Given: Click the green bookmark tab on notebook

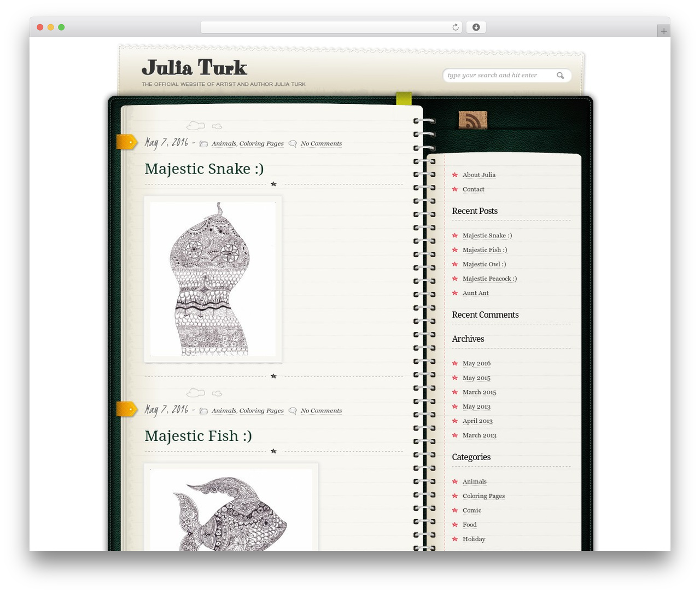Looking at the screenshot, I should click(404, 98).
